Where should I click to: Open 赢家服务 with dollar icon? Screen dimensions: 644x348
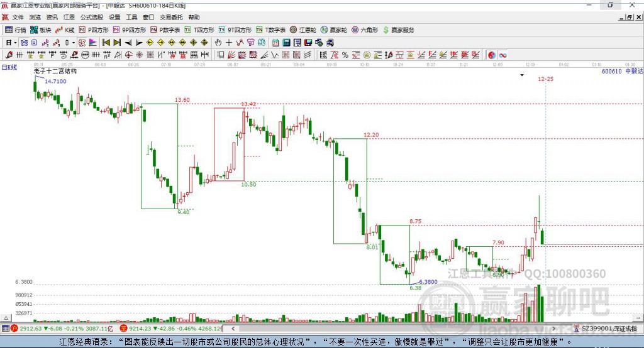point(399,30)
